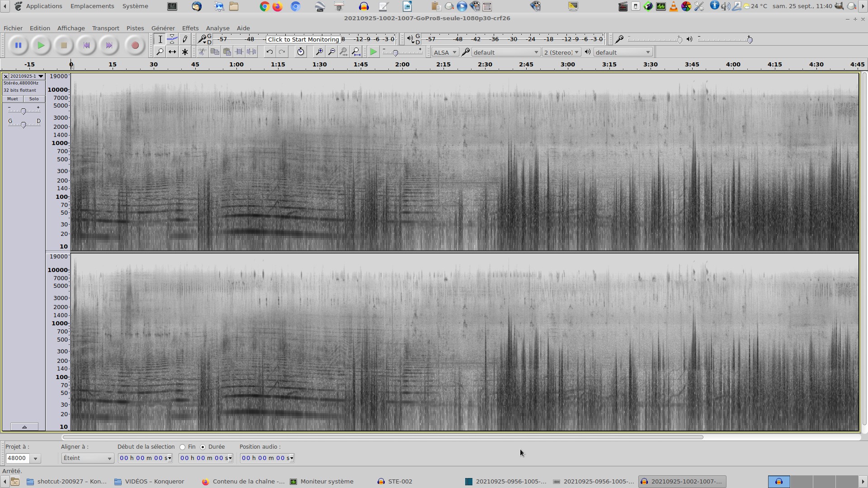Open the 2 (Stereo) channels dropdown

(x=561, y=52)
